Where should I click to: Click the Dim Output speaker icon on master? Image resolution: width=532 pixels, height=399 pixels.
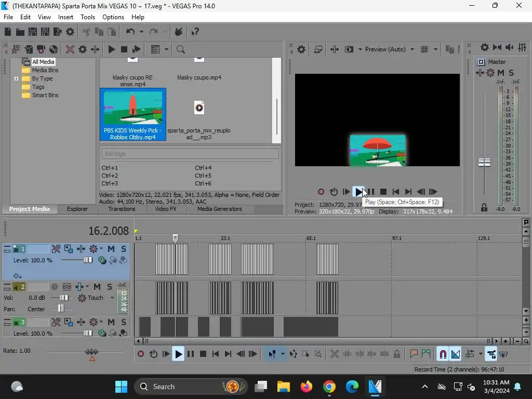509,47
